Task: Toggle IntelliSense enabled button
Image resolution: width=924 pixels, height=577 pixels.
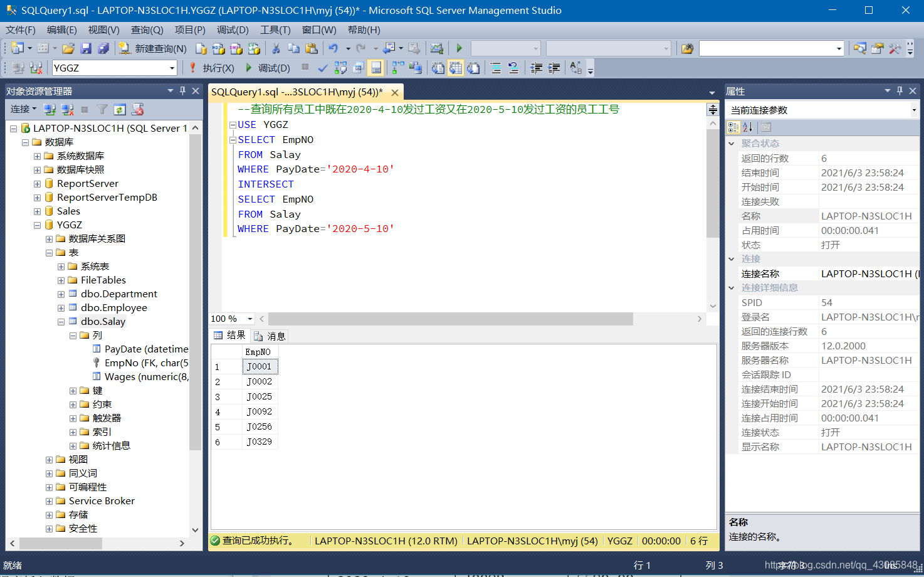Action: pos(375,68)
